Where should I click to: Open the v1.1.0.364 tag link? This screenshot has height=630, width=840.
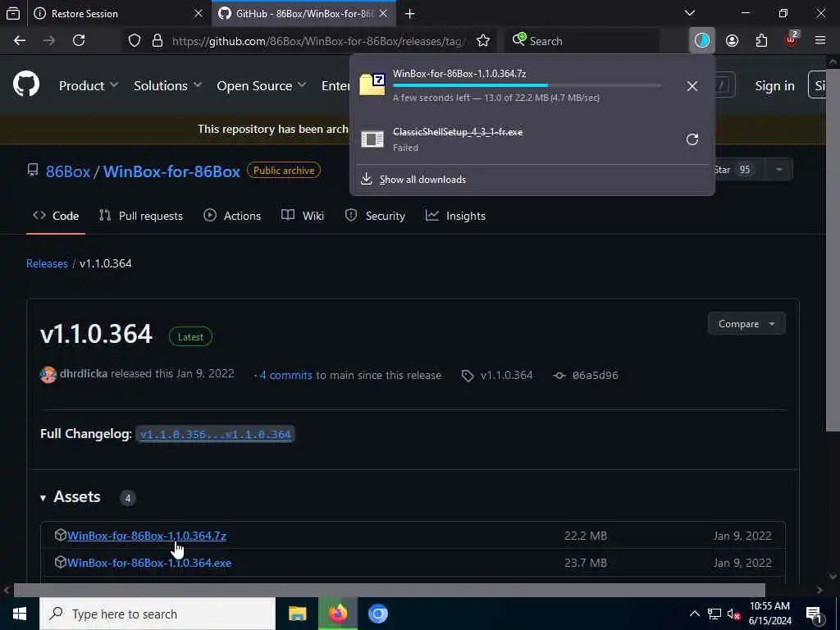pos(506,375)
